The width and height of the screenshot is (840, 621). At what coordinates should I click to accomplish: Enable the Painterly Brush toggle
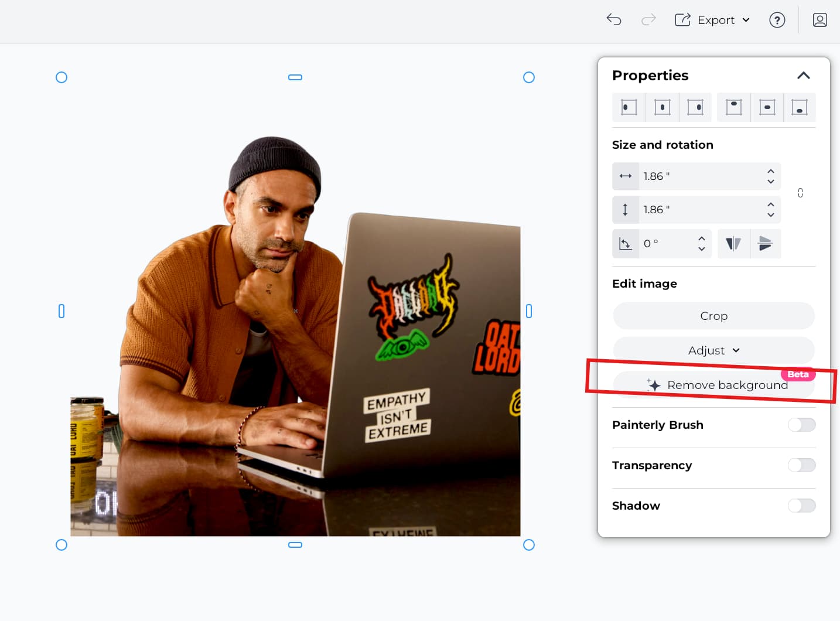[801, 425]
